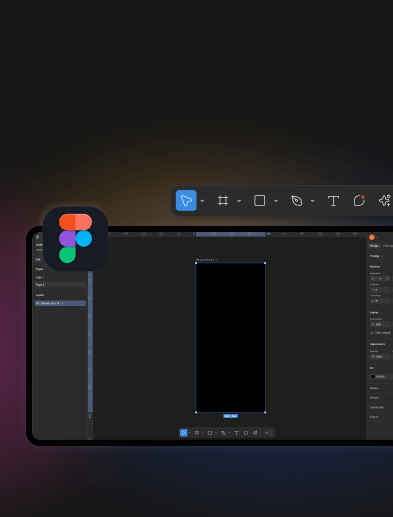Click the orange user avatar
The image size is (393, 517).
point(372,237)
